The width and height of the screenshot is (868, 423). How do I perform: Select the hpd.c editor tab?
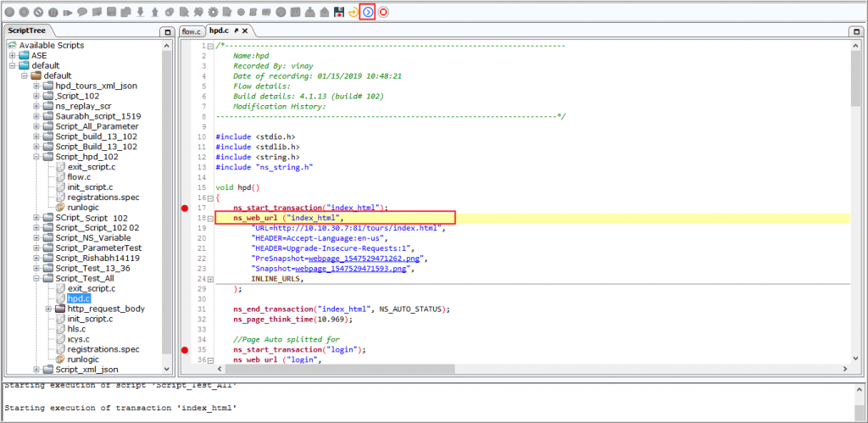coord(220,31)
